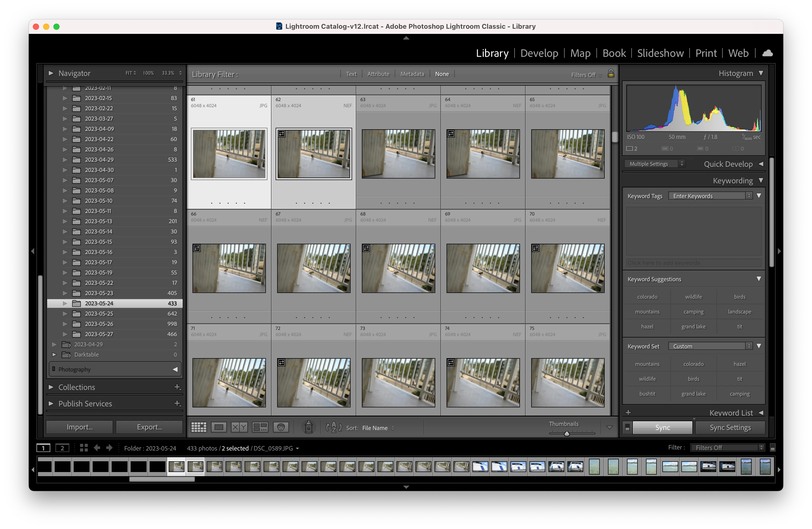Add a collection with the plus icon
Image resolution: width=812 pixels, height=529 pixels.
[177, 387]
